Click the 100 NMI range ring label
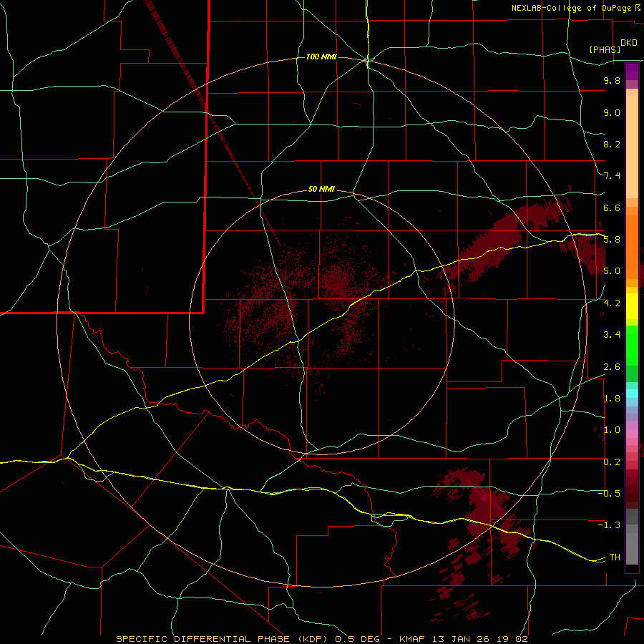 (x=321, y=57)
